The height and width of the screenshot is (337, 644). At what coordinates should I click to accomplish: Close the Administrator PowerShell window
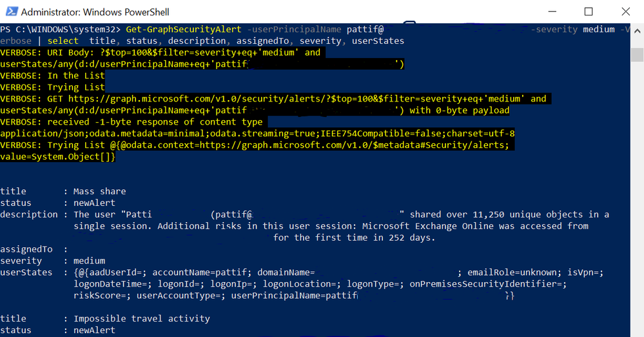tap(625, 12)
